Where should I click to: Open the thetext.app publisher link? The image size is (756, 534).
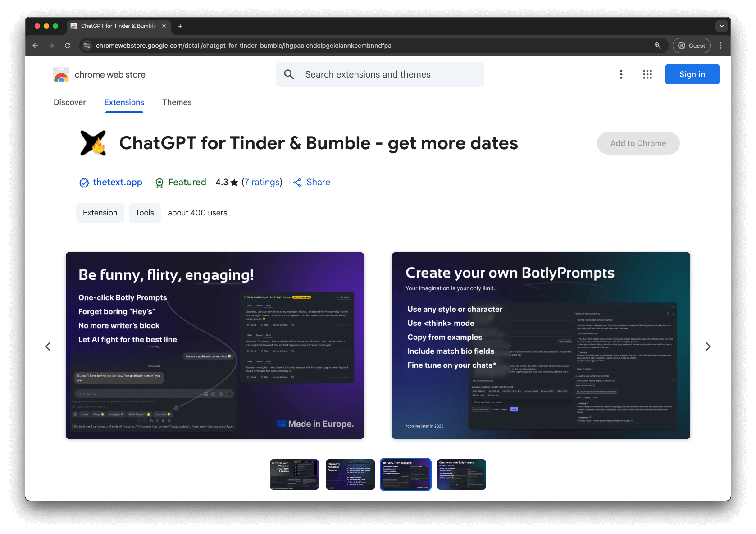(117, 183)
